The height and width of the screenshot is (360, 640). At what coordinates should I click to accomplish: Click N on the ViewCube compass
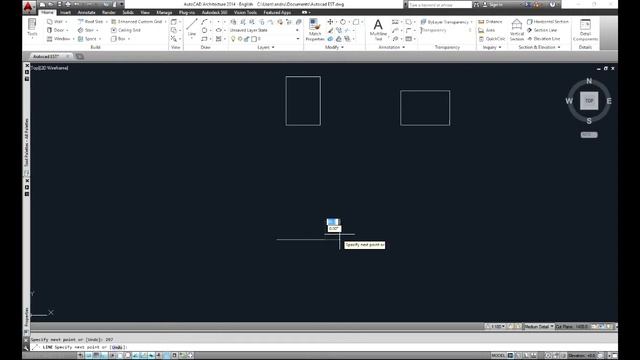(x=589, y=81)
